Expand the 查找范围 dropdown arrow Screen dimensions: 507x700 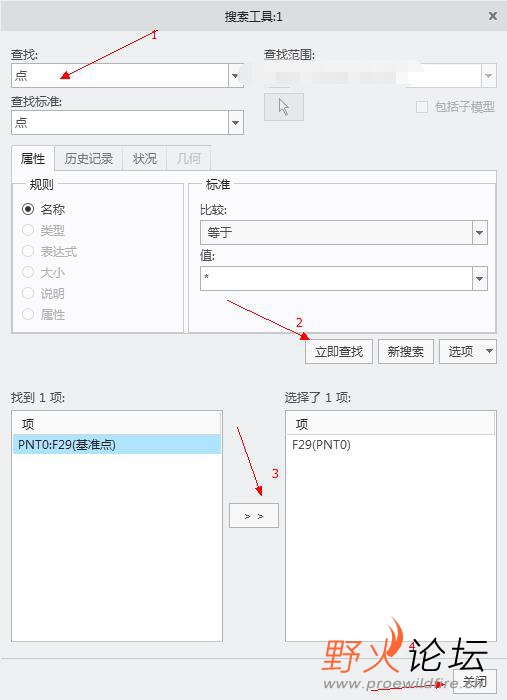[489, 75]
